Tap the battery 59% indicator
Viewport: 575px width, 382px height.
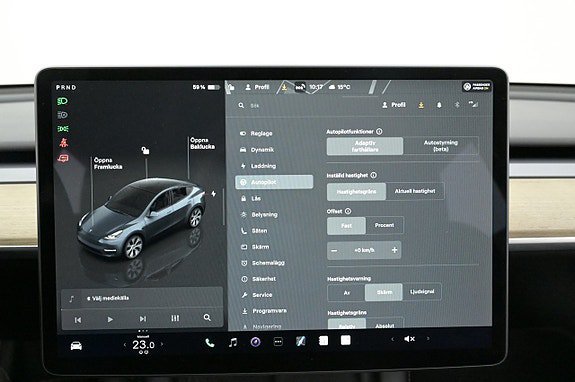point(206,87)
